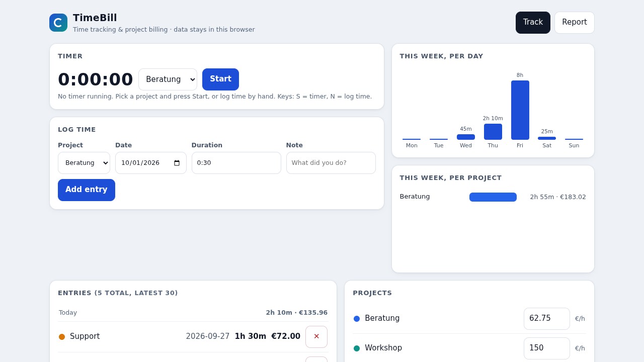Click the Today total '2h 10m · €135.96'
This screenshot has height=362, width=644.
click(x=297, y=313)
